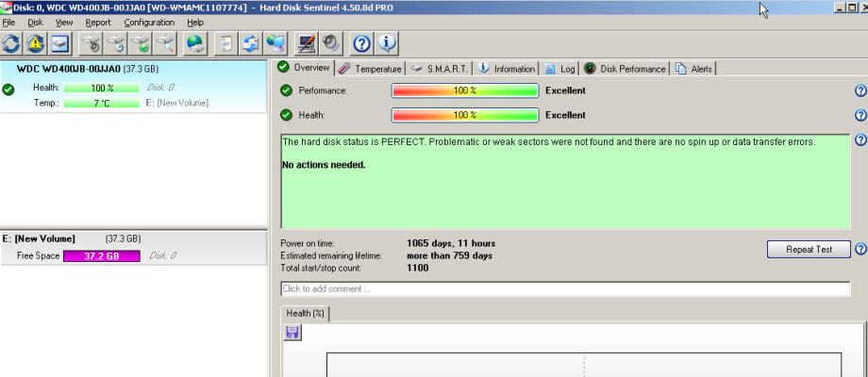
Task: Click the speaker sound toolbar icon
Action: (331, 43)
